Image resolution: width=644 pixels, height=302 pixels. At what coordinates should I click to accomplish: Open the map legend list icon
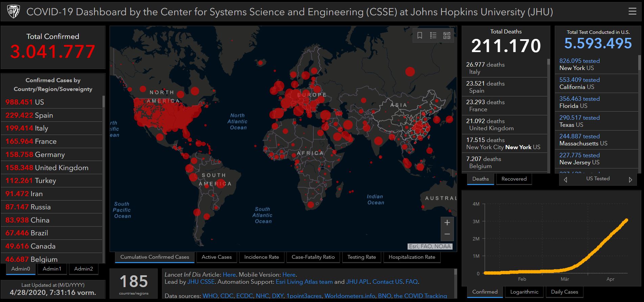pyautogui.click(x=433, y=36)
